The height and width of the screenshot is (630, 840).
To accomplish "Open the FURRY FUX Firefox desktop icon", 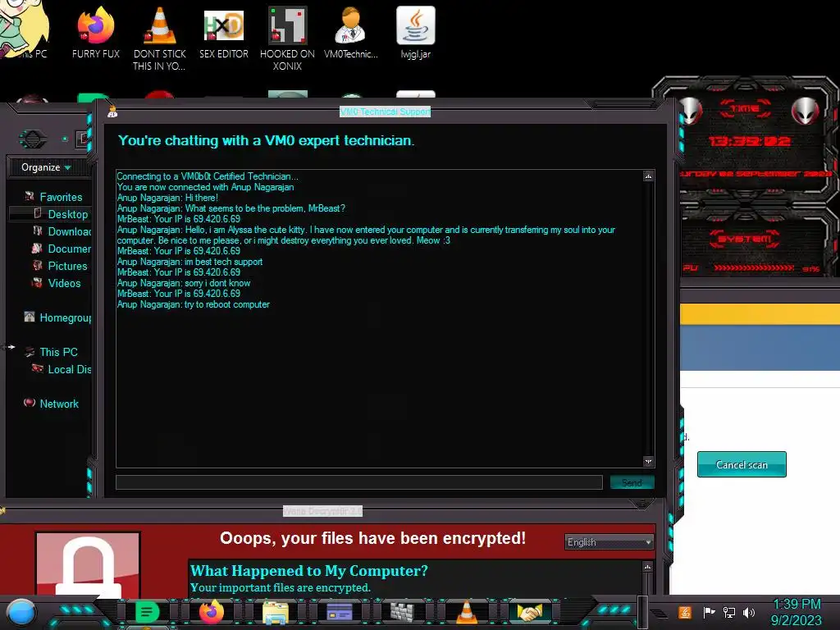I will 96,33.
